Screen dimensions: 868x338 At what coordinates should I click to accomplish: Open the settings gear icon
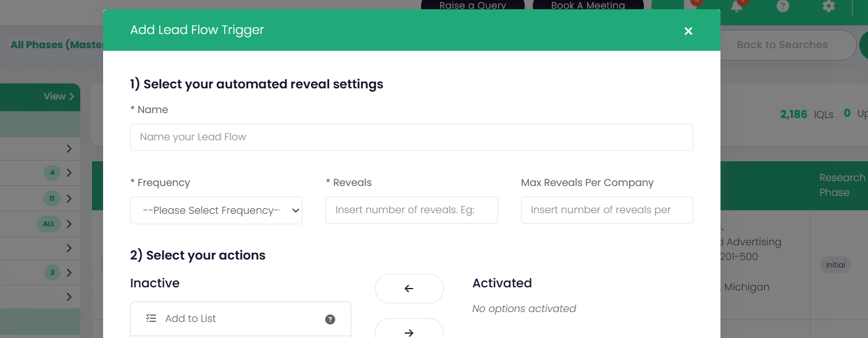coord(828,6)
